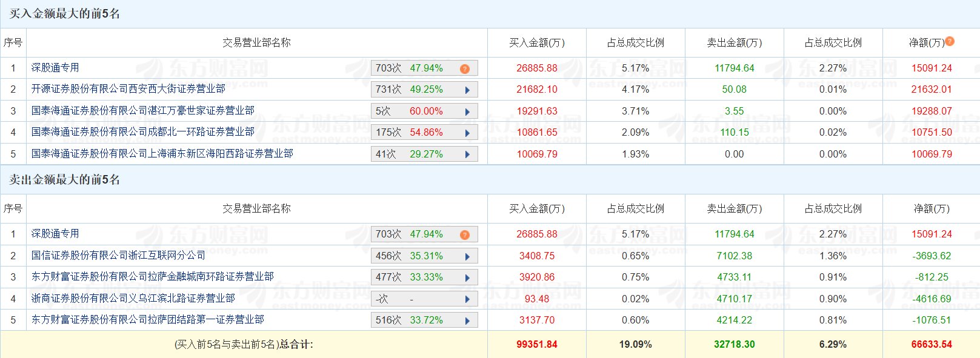Viewport: 980px width, 358px height.
Task: Click 深股通专用 name in buy table
Action: click(x=55, y=68)
